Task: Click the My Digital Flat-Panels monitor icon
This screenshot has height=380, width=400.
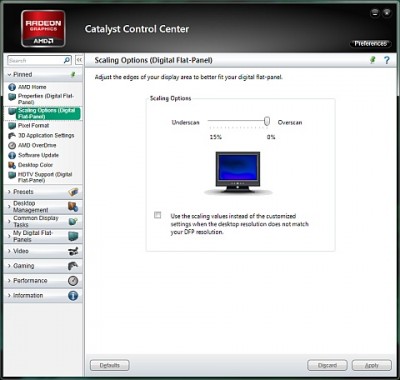Action: pyautogui.click(x=73, y=236)
